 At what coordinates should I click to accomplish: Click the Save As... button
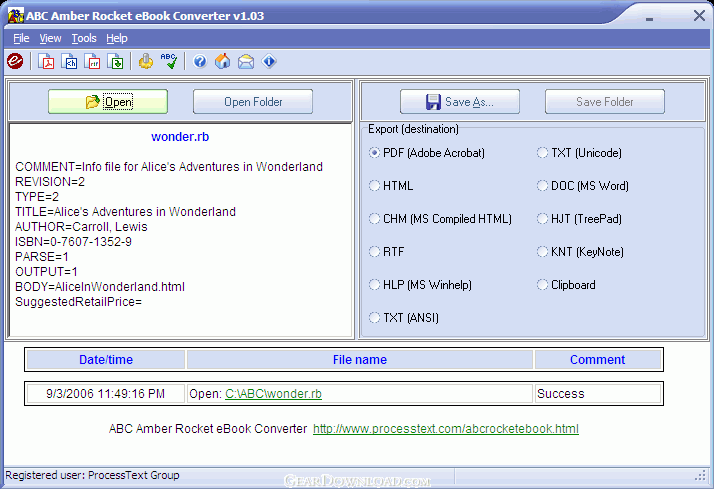(x=460, y=102)
